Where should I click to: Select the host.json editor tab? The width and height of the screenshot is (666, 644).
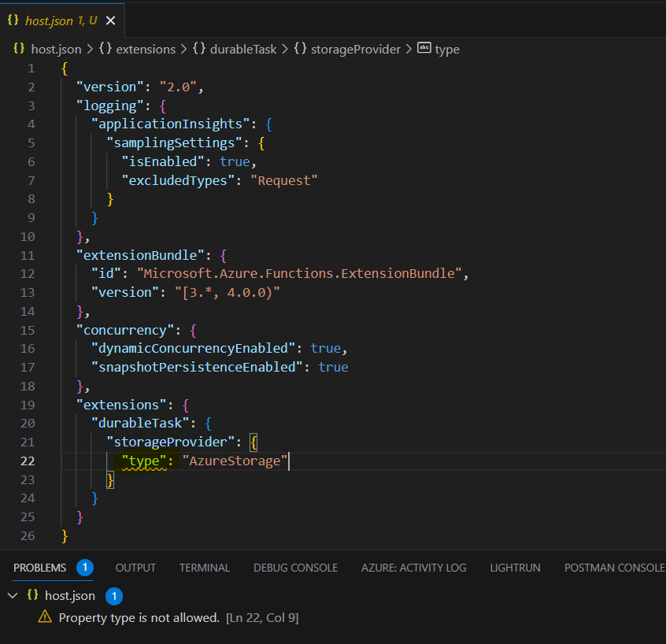click(x=62, y=20)
